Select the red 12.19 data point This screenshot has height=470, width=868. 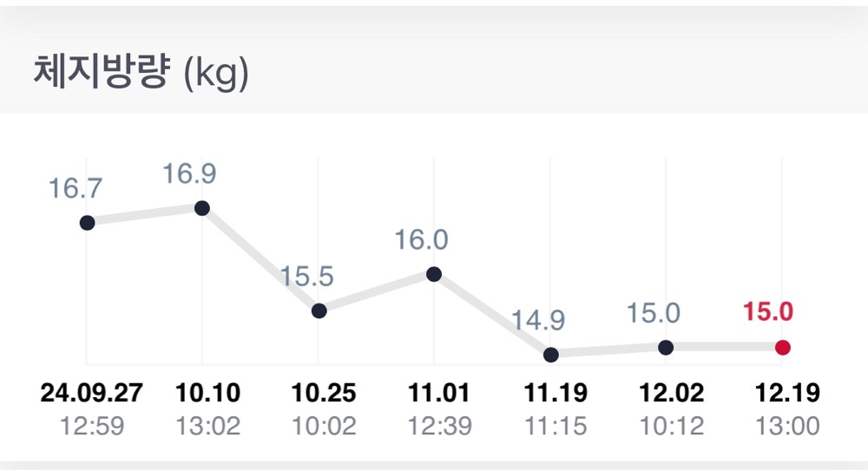pos(783,348)
